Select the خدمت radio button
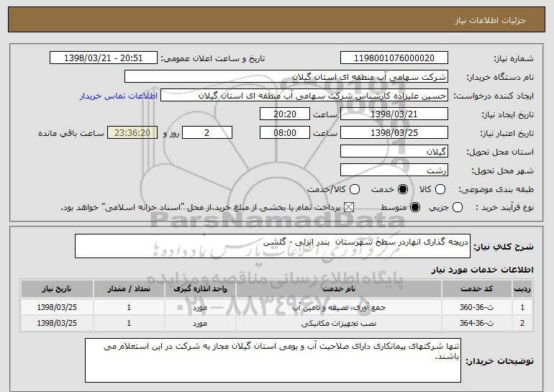Screen dimensions: 554x392 tap(402, 189)
